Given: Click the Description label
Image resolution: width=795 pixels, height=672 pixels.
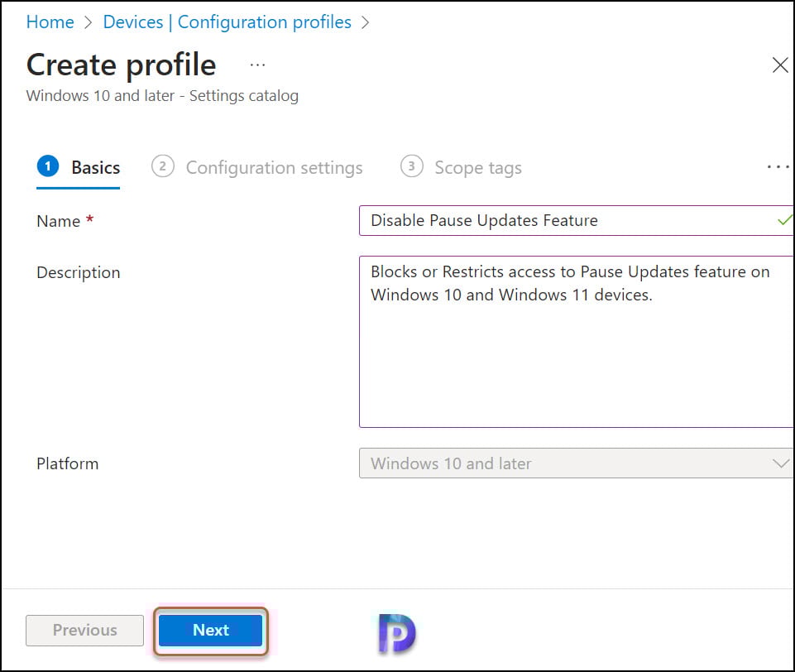Looking at the screenshot, I should (78, 273).
